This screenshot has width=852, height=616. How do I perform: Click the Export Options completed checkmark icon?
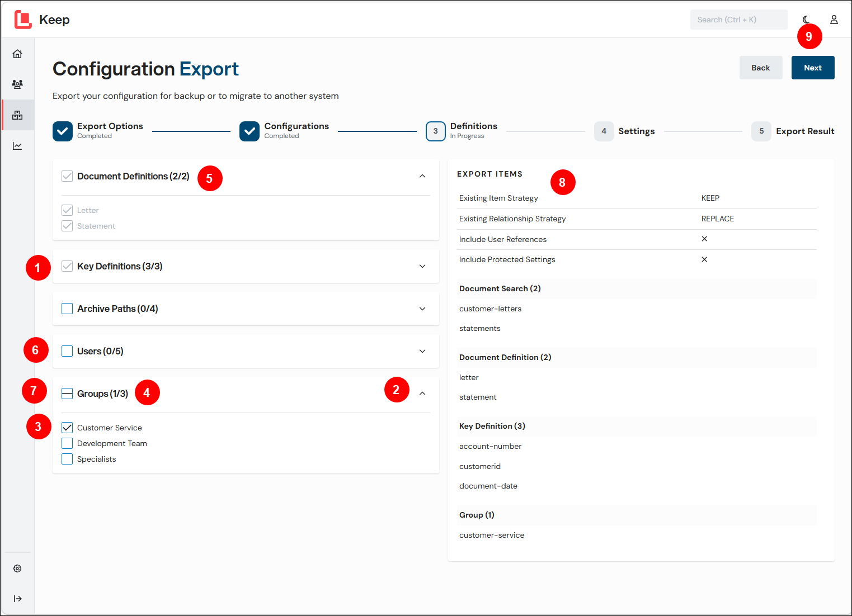click(63, 131)
